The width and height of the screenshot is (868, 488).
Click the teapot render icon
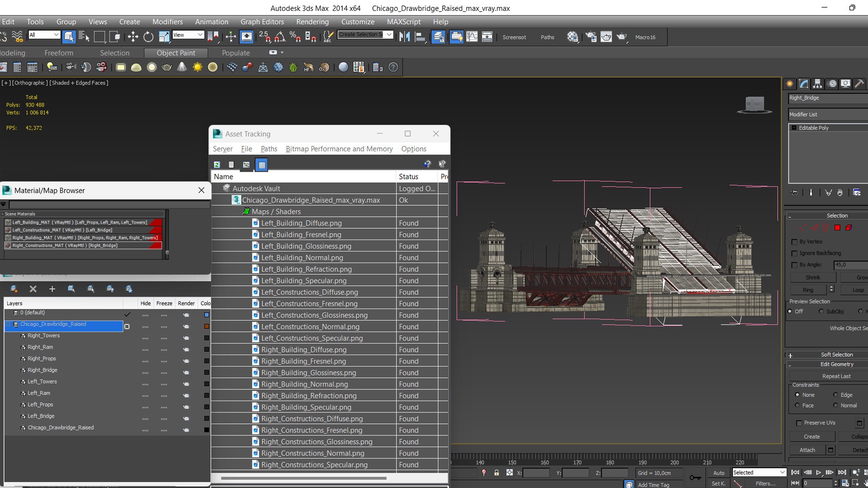[622, 37]
